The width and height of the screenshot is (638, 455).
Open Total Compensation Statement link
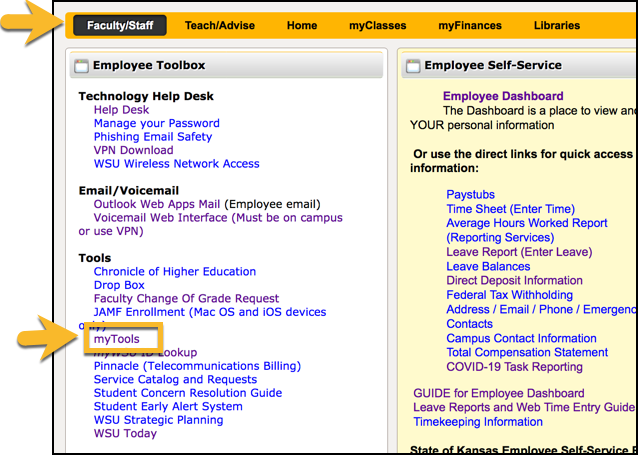pos(527,352)
